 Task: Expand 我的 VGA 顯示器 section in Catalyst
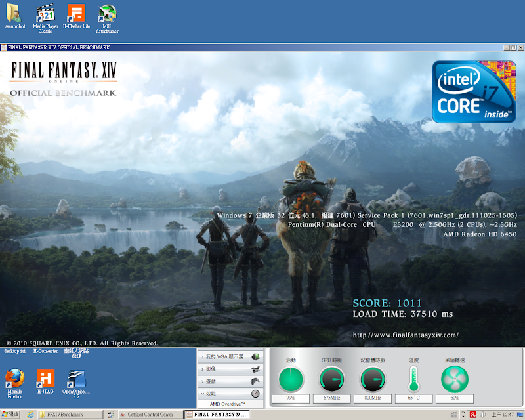click(x=230, y=357)
